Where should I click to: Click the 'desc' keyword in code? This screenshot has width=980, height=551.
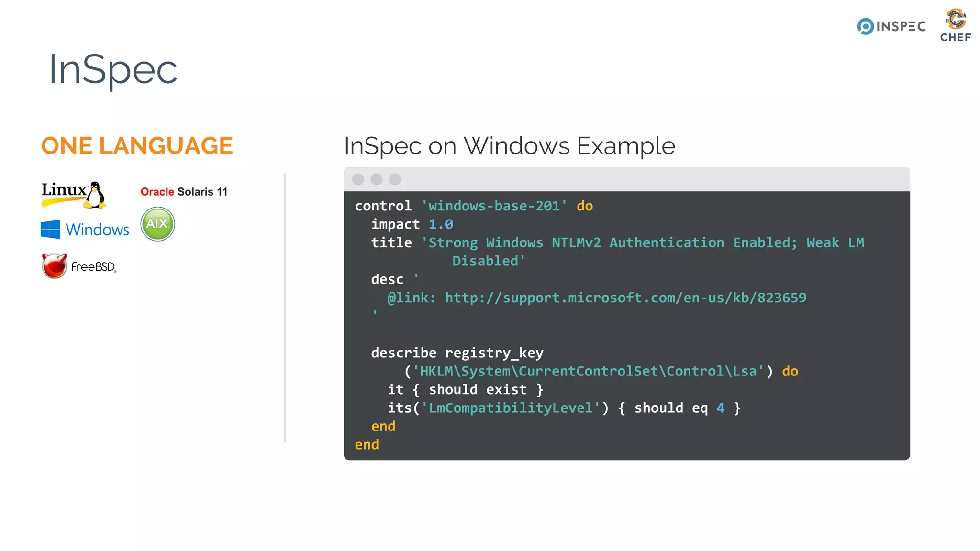pos(387,280)
